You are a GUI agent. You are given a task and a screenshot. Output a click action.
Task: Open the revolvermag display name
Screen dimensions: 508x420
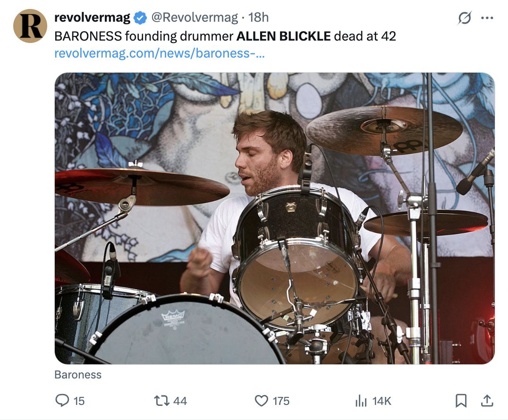(x=92, y=18)
